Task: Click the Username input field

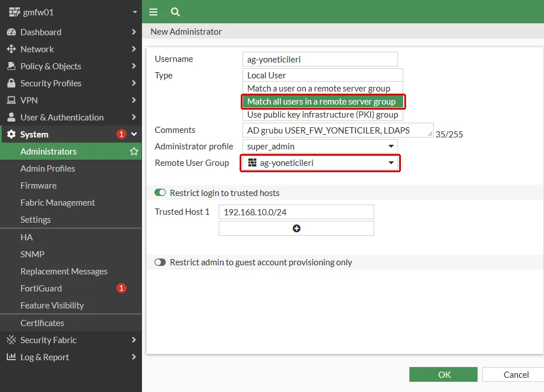Action: coord(320,60)
